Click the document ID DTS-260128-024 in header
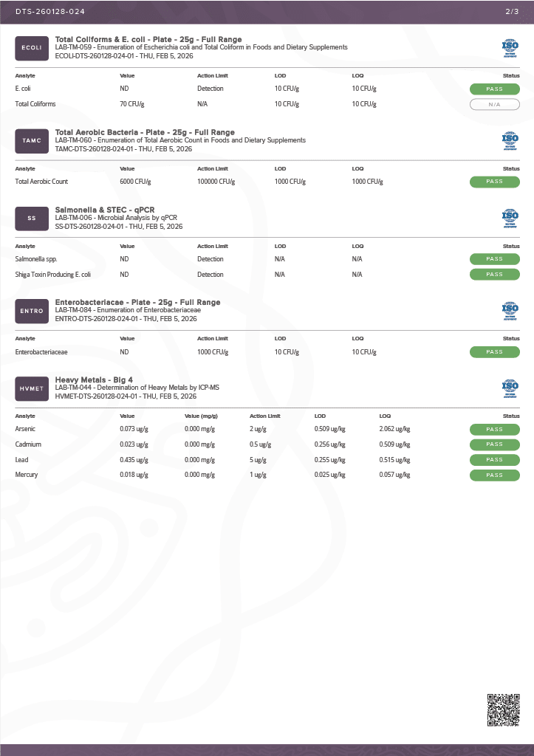The image size is (534, 756). [50, 12]
